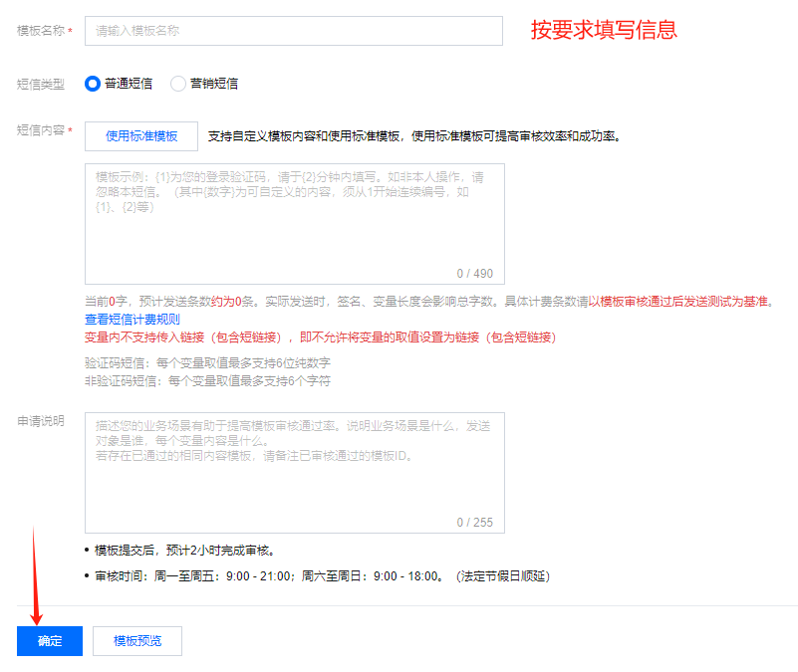Click the 申请说明 field label
The image size is (798, 672).
(x=41, y=421)
